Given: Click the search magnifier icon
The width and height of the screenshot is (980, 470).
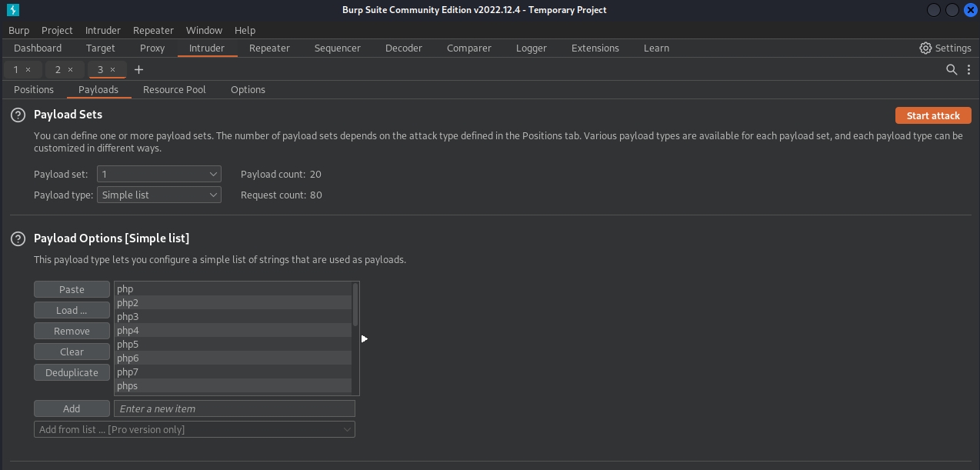Looking at the screenshot, I should (952, 69).
